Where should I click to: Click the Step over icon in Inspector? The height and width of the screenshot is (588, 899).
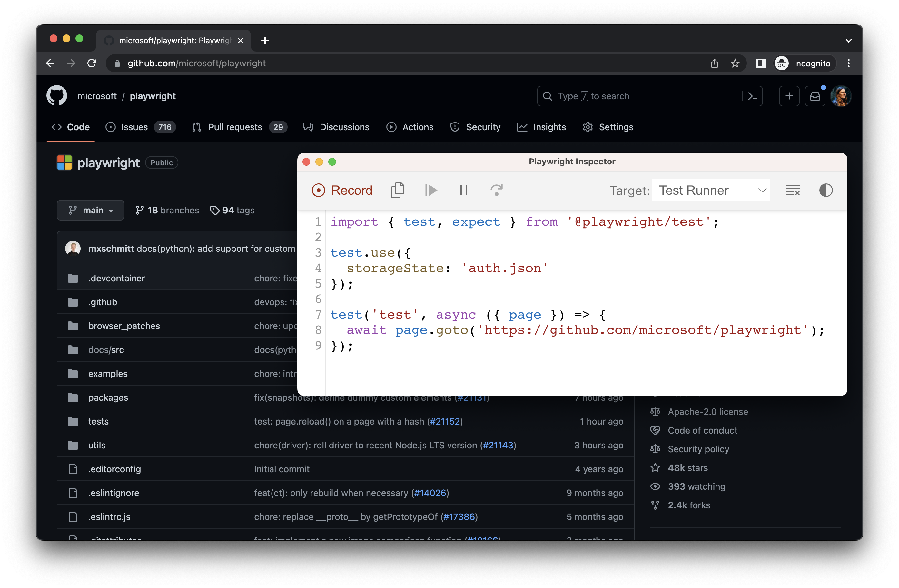click(496, 190)
